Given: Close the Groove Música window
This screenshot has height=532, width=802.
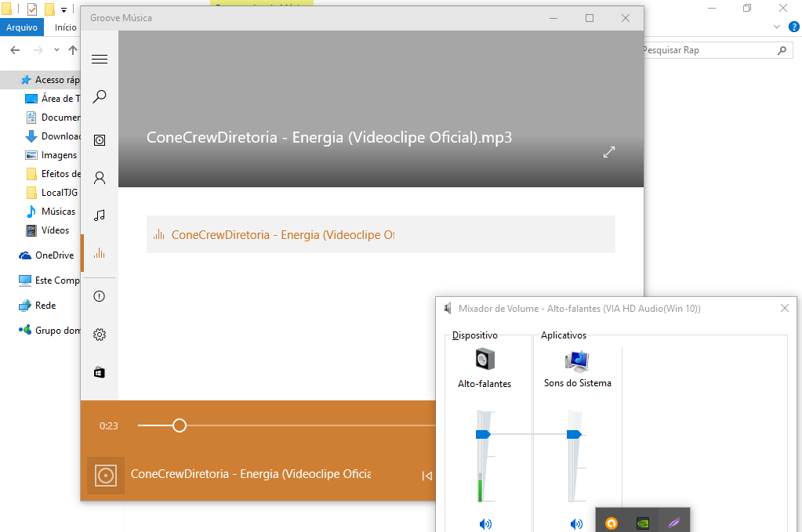Looking at the screenshot, I should [625, 18].
